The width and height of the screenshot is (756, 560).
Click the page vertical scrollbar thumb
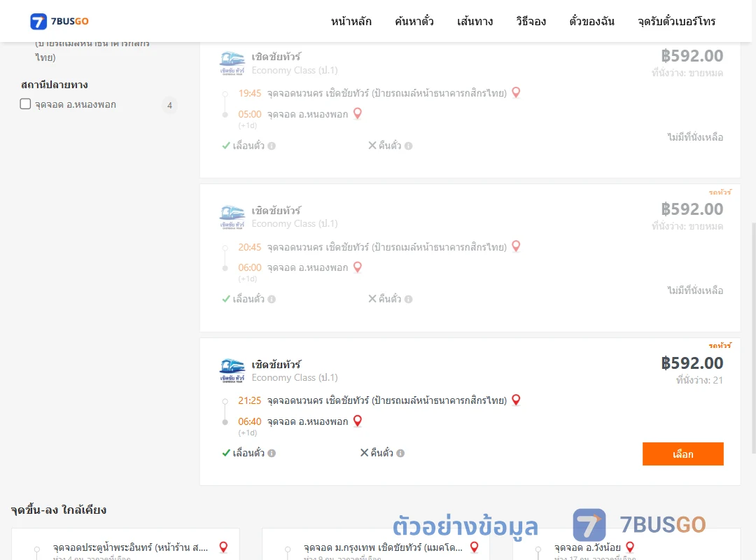coord(754,337)
